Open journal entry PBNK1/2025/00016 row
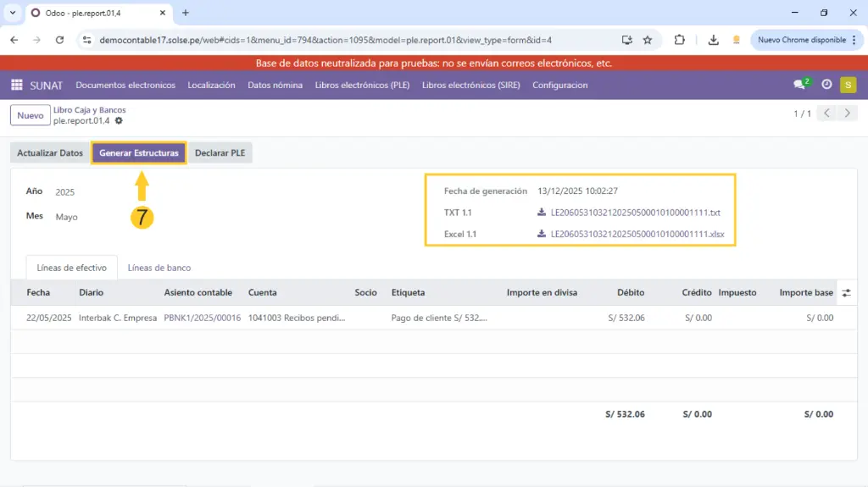 click(x=202, y=318)
